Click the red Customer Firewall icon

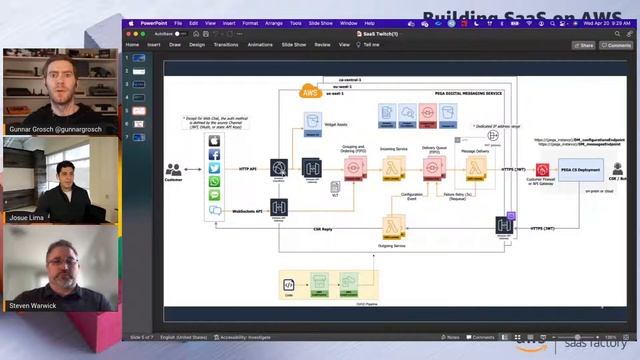pos(542,169)
